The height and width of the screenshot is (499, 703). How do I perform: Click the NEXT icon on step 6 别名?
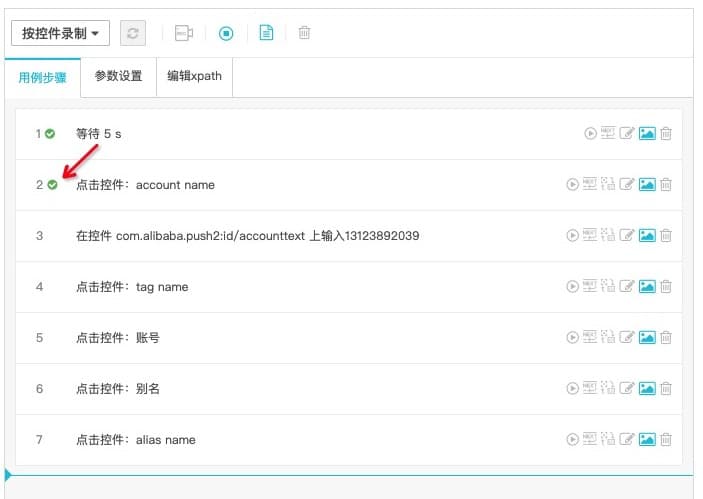click(590, 387)
